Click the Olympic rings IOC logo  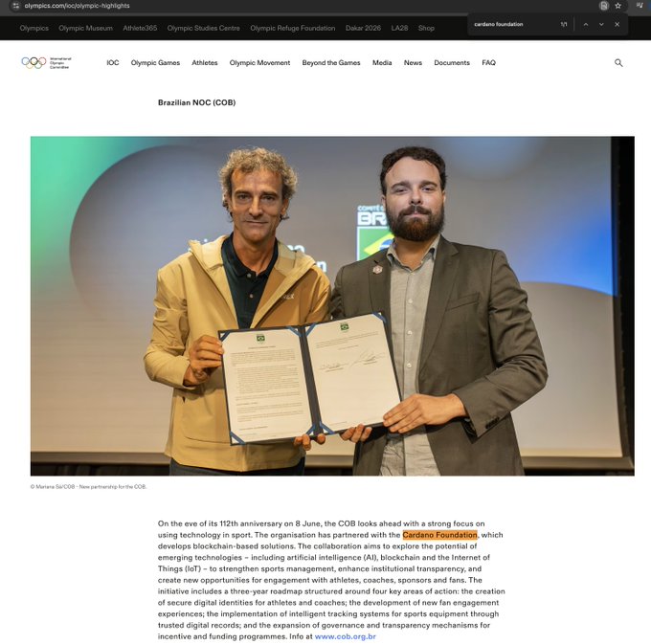pyautogui.click(x=46, y=62)
